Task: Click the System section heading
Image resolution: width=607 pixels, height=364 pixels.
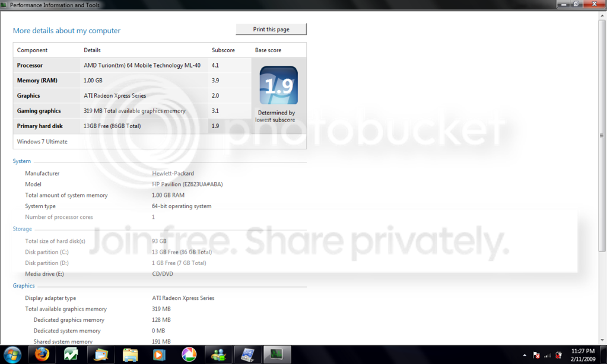Action: click(x=22, y=161)
